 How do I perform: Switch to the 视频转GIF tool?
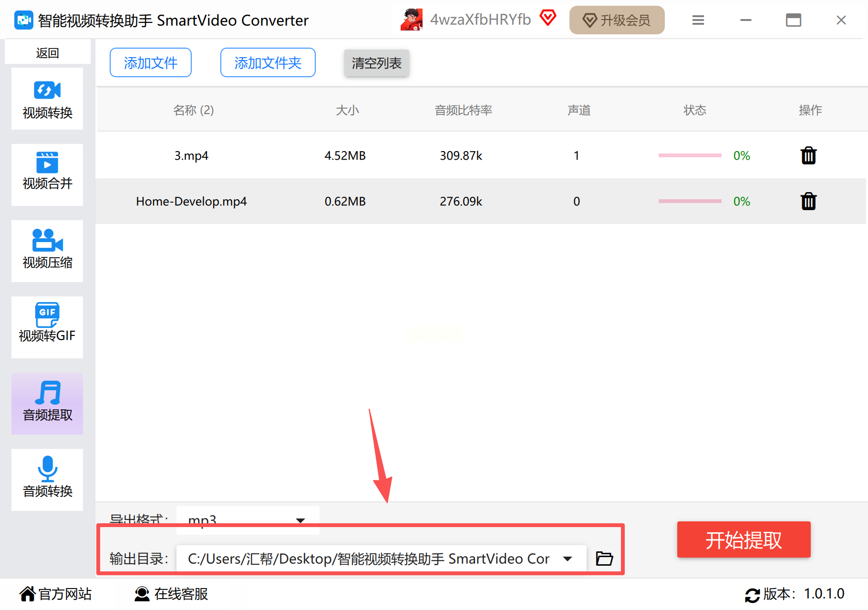(47, 327)
